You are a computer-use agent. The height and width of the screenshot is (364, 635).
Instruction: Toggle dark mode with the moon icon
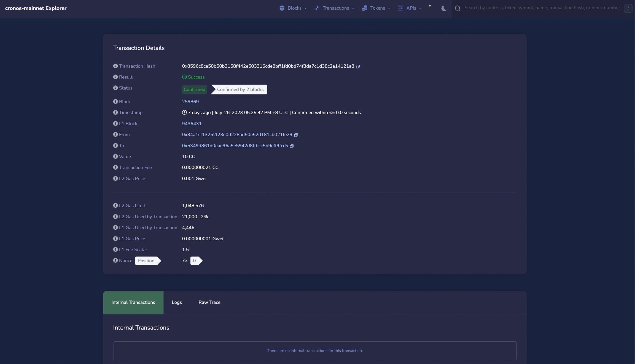pos(443,8)
